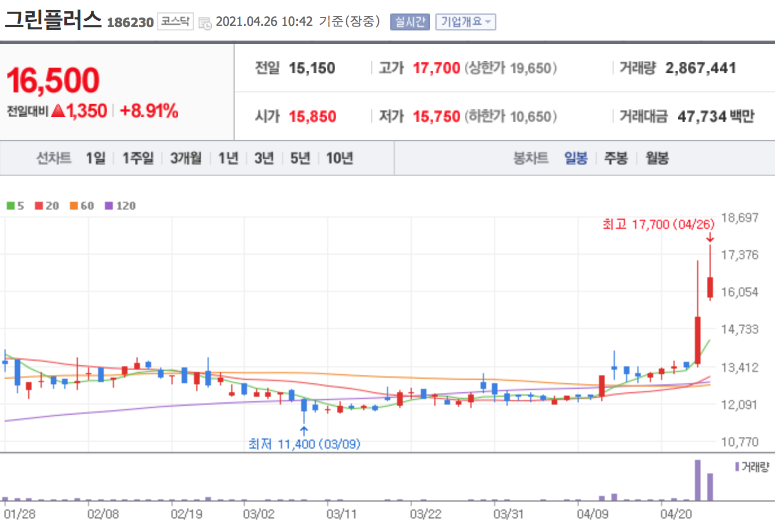Click the previous close value 15,150
The width and height of the screenshot is (775, 532).
[x=312, y=68]
